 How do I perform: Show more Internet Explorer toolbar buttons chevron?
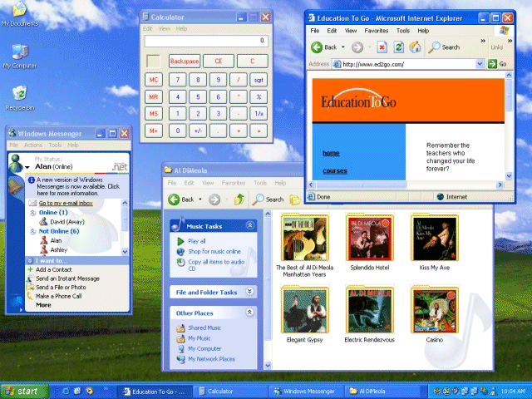(x=483, y=41)
